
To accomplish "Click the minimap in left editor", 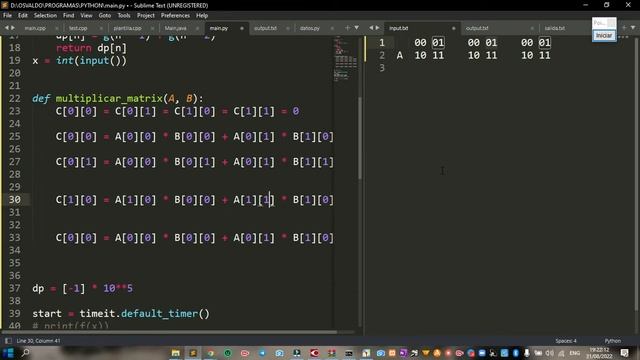I will [346, 59].
